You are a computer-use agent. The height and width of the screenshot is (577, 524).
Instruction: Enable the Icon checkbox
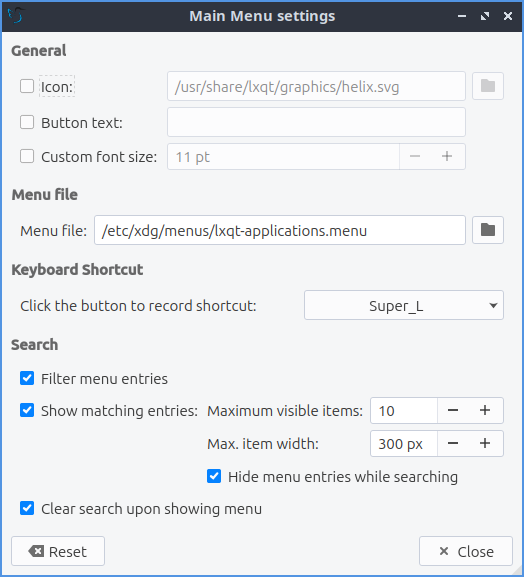(x=27, y=86)
